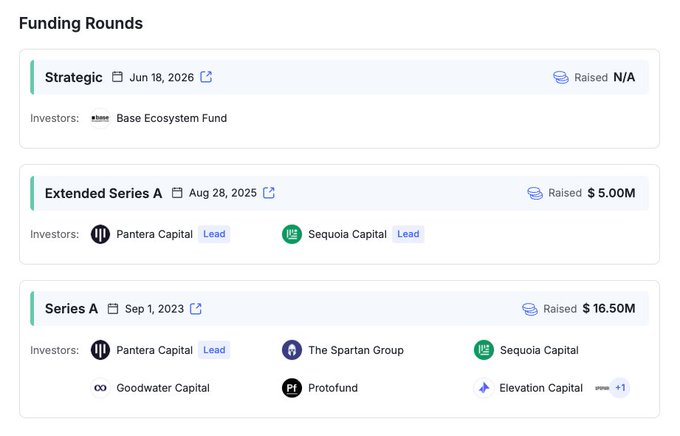Viewport: 680px width, 436px height.
Task: Expand the +1 more investors badge
Action: tap(620, 388)
